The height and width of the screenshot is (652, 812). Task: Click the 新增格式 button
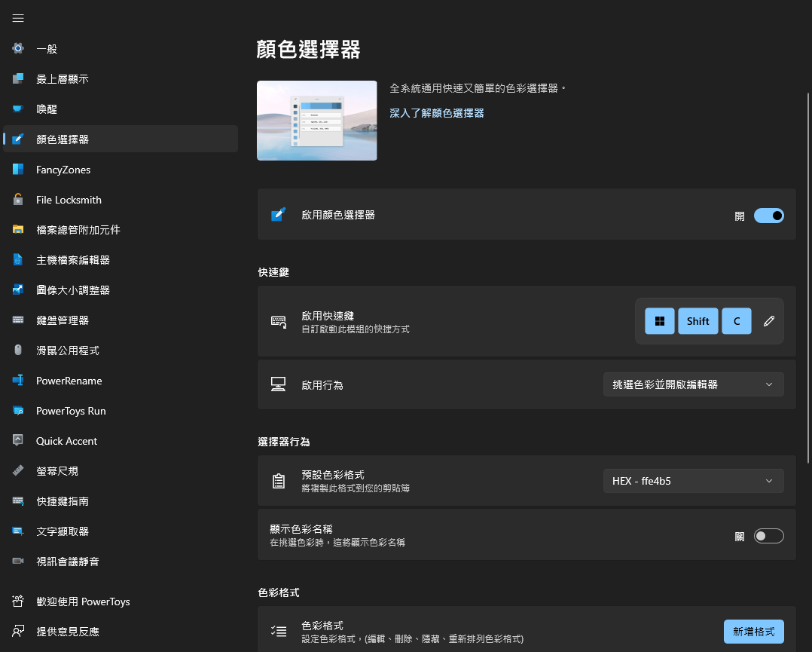point(753,631)
